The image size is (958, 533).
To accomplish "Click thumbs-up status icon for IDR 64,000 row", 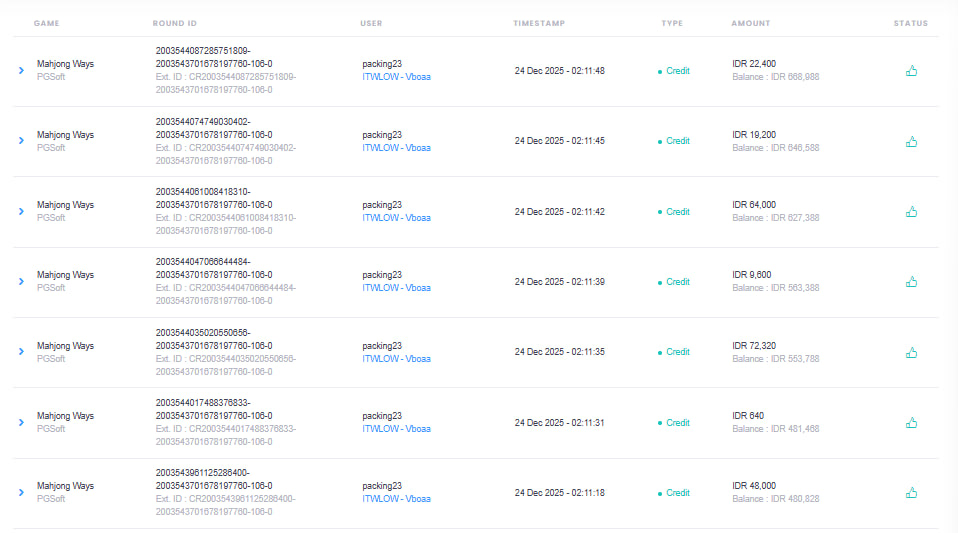I will click(911, 212).
